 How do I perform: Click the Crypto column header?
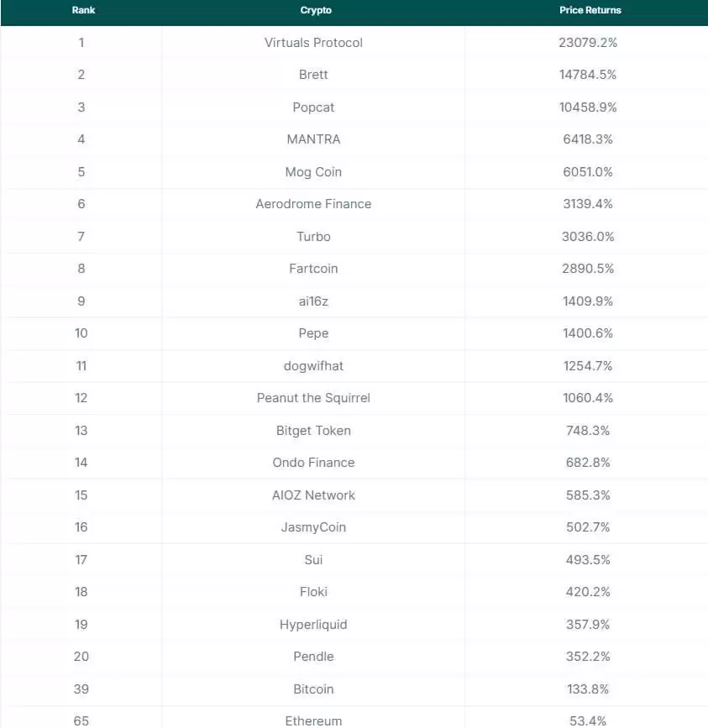point(315,10)
